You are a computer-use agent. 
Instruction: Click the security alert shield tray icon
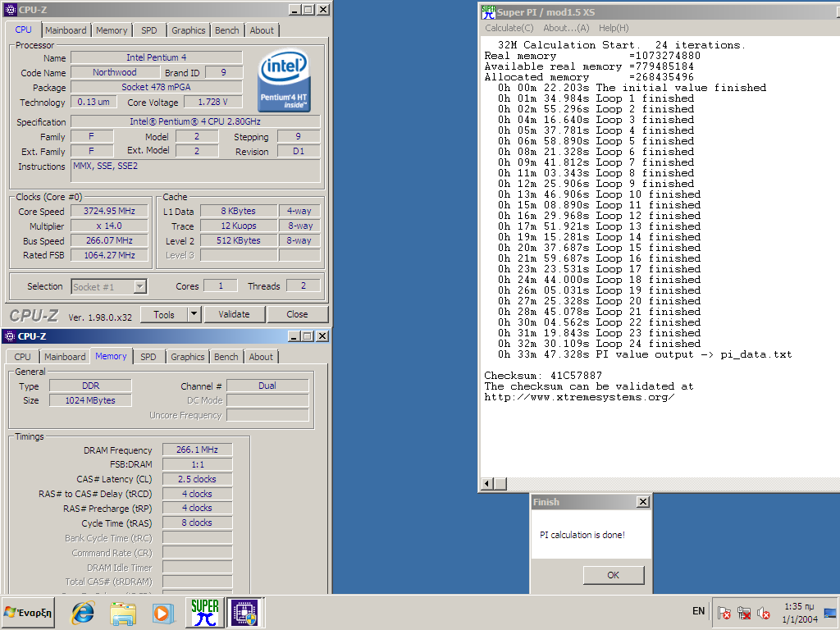[724, 613]
